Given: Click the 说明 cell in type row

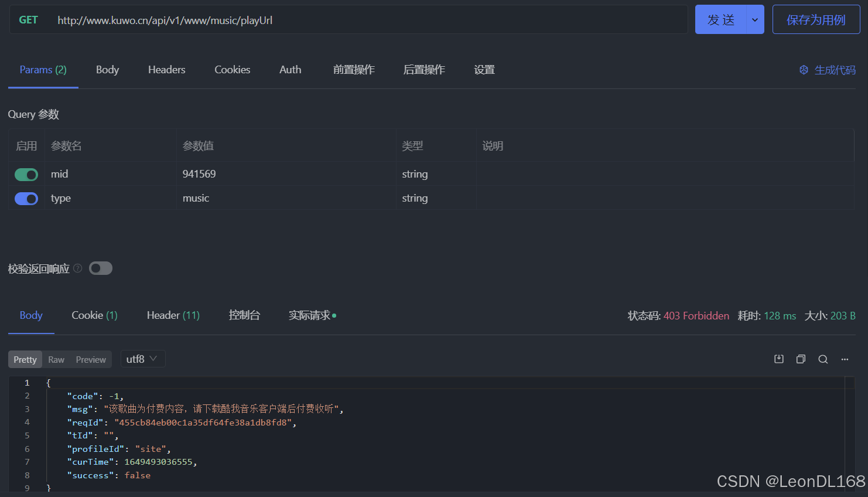Looking at the screenshot, I should 665,198.
